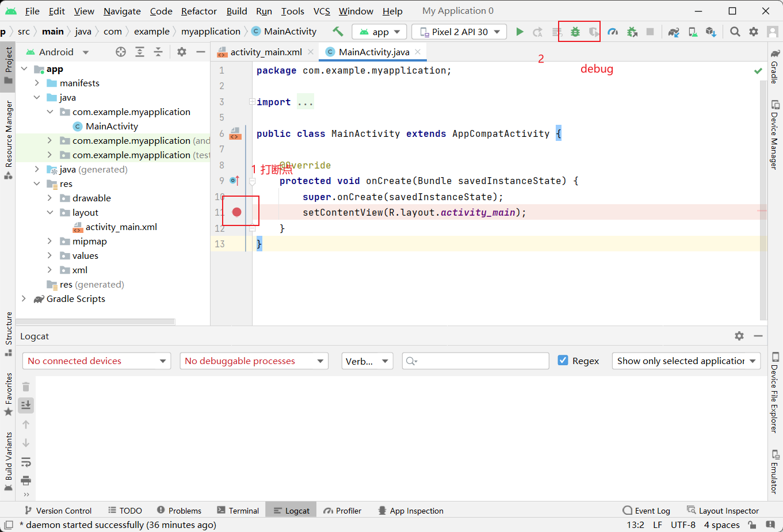Switch to the activity_main.xml editor tab
Screen dimensions: 783x532
[266, 52]
